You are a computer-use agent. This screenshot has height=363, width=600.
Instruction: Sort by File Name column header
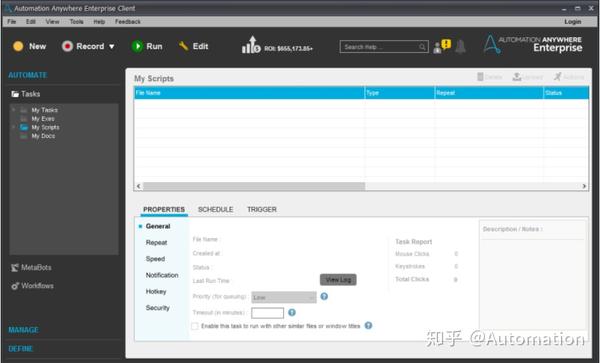tap(249, 93)
